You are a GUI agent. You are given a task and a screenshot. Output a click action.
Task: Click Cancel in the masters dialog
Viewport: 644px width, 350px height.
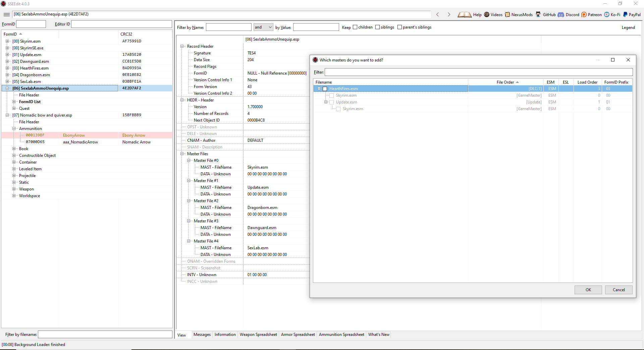[x=619, y=290]
